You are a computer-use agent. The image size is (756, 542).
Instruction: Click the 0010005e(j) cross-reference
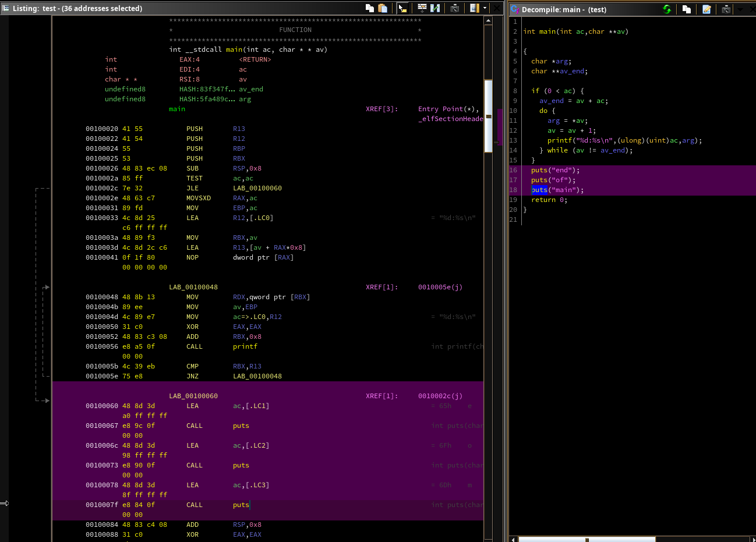440,287
